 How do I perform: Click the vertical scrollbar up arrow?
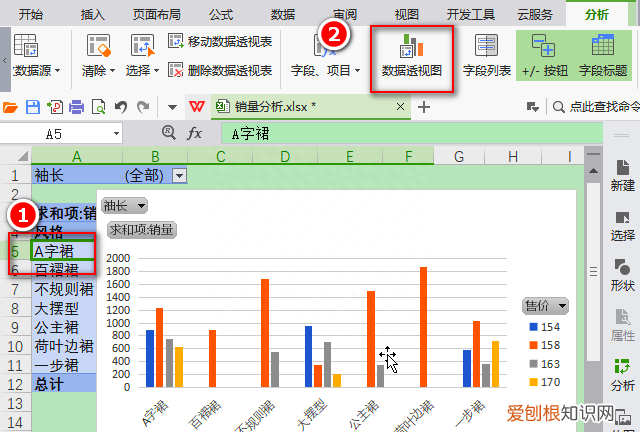[x=593, y=171]
